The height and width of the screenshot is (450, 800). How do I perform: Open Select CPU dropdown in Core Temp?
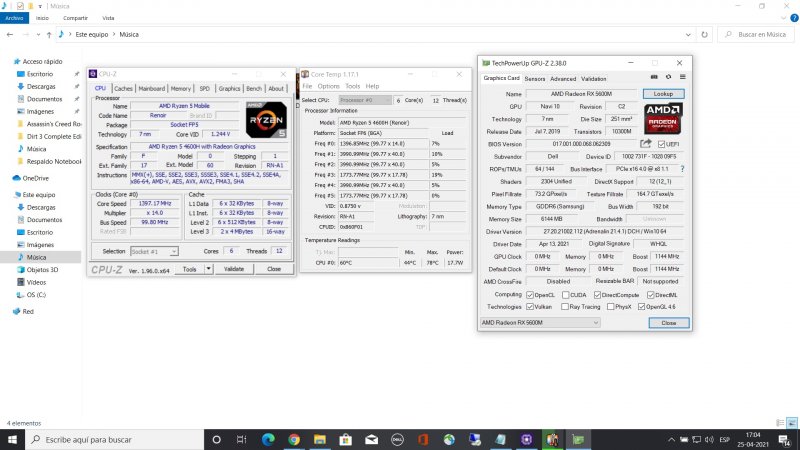point(365,101)
